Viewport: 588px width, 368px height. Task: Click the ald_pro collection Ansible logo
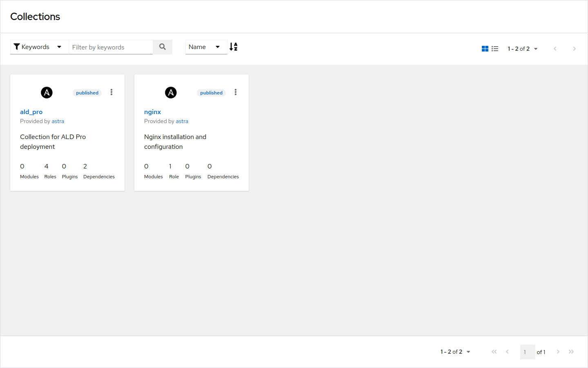click(47, 93)
